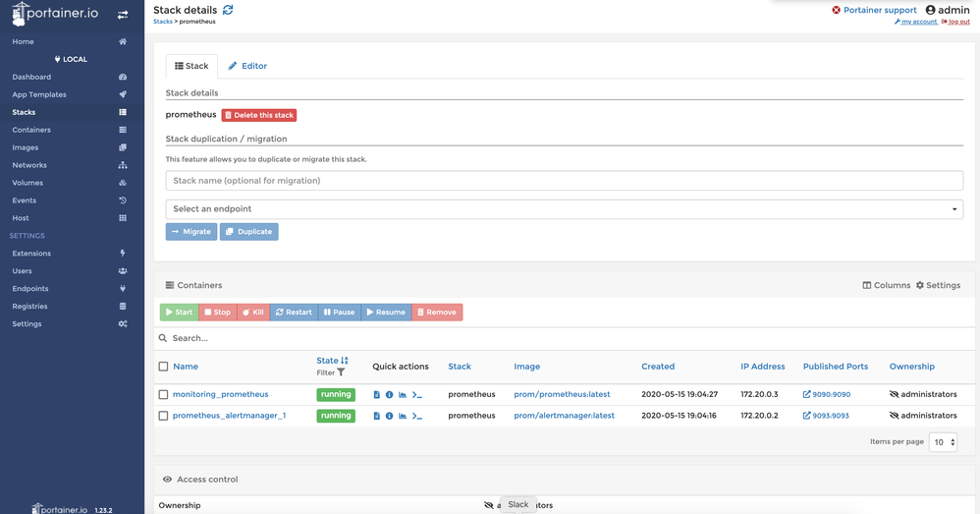Change Items per page selector

pyautogui.click(x=943, y=442)
